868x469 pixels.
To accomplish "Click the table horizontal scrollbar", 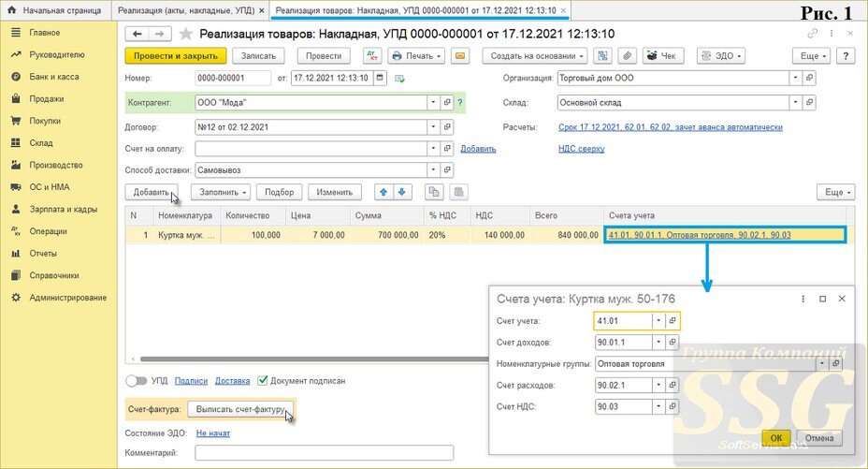I will 314,359.
